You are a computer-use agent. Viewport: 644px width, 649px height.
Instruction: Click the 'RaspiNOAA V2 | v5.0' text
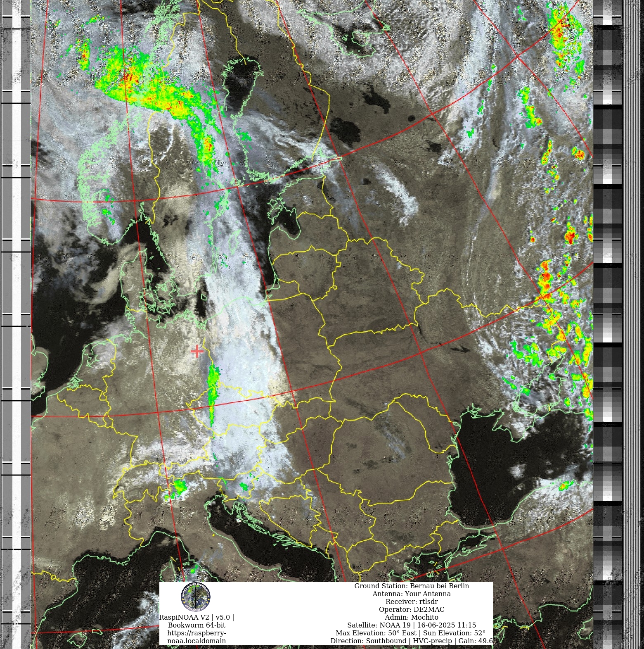(197, 617)
